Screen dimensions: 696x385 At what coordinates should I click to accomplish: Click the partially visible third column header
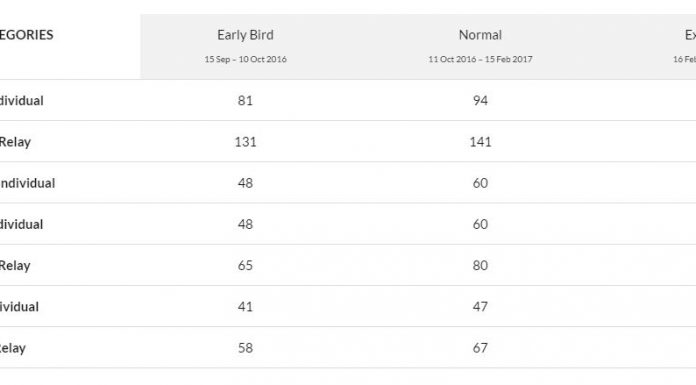pyautogui.click(x=690, y=35)
